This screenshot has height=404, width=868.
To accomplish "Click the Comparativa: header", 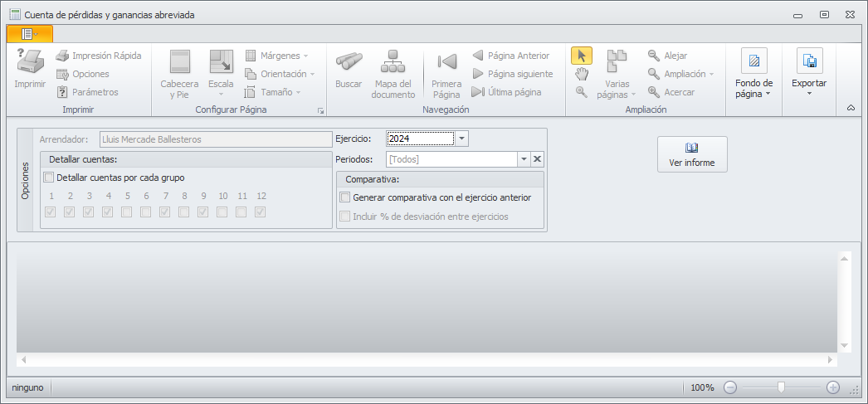I will (x=440, y=179).
